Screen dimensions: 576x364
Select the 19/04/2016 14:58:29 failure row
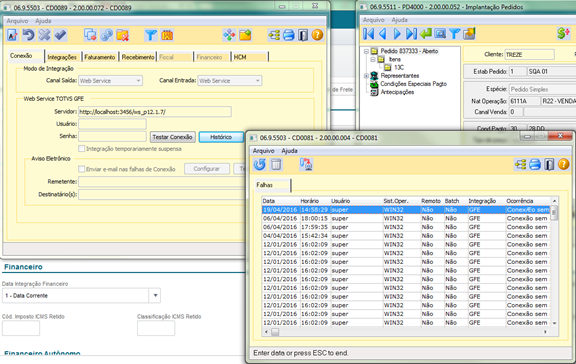point(406,210)
